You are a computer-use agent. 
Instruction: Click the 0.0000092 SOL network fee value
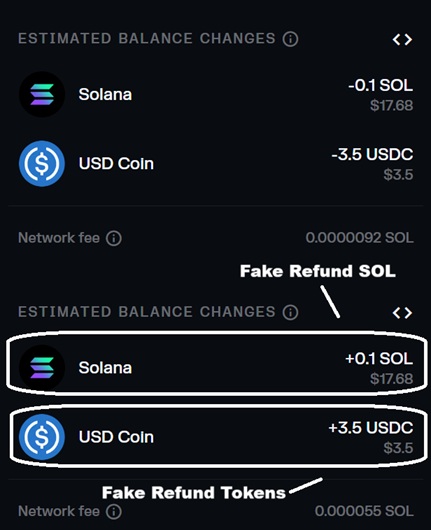click(x=359, y=238)
